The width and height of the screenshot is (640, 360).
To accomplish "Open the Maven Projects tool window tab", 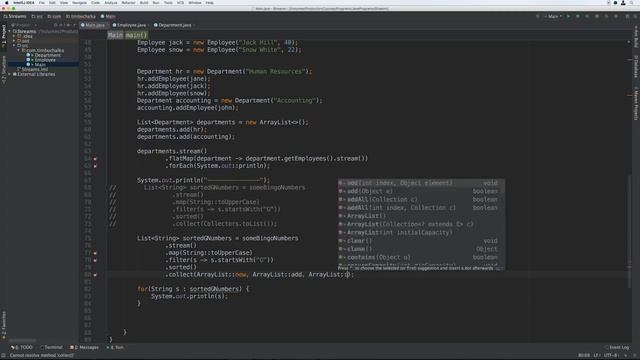I will [636, 103].
